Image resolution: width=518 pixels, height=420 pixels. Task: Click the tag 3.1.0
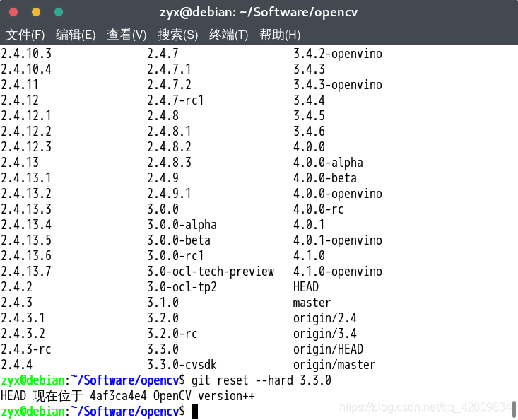(163, 303)
